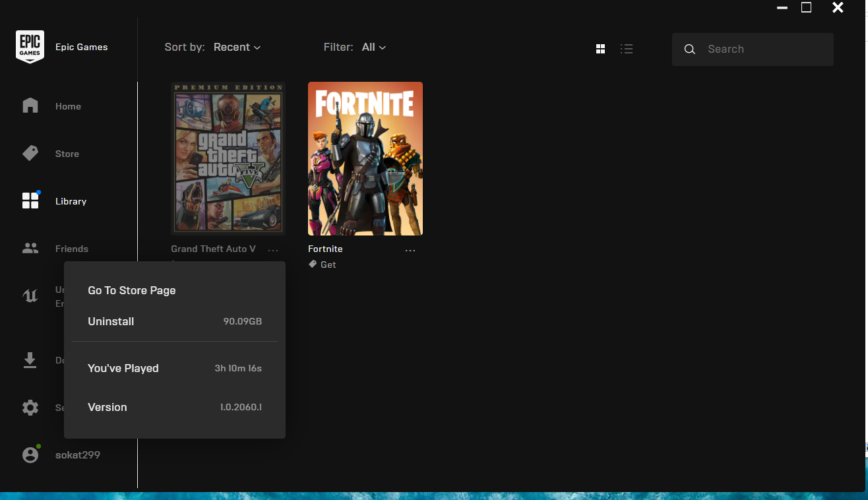This screenshot has height=500, width=868.
Task: Open the Store tag icon
Action: [x=30, y=154]
